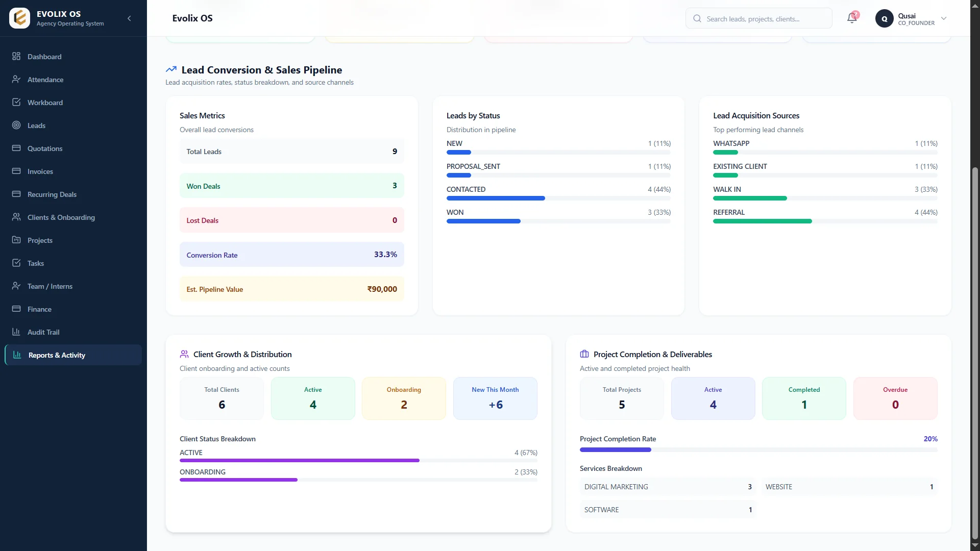Screen dimensions: 980x551
Task: Click the Onboarding clients card
Action: pos(404,398)
